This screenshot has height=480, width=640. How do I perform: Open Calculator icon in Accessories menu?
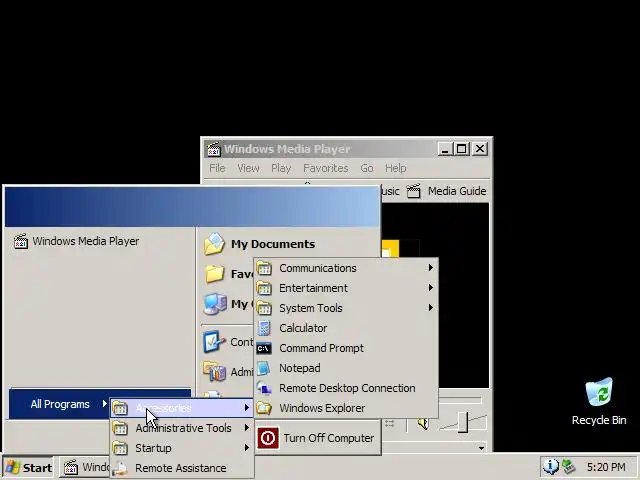click(264, 328)
